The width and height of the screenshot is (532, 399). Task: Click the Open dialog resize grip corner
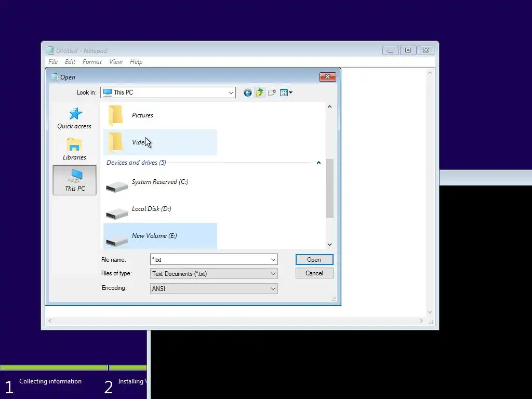coord(334,299)
